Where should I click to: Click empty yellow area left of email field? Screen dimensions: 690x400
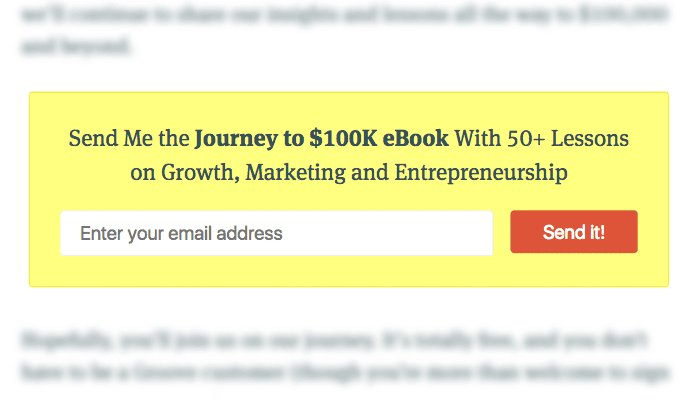(45, 234)
